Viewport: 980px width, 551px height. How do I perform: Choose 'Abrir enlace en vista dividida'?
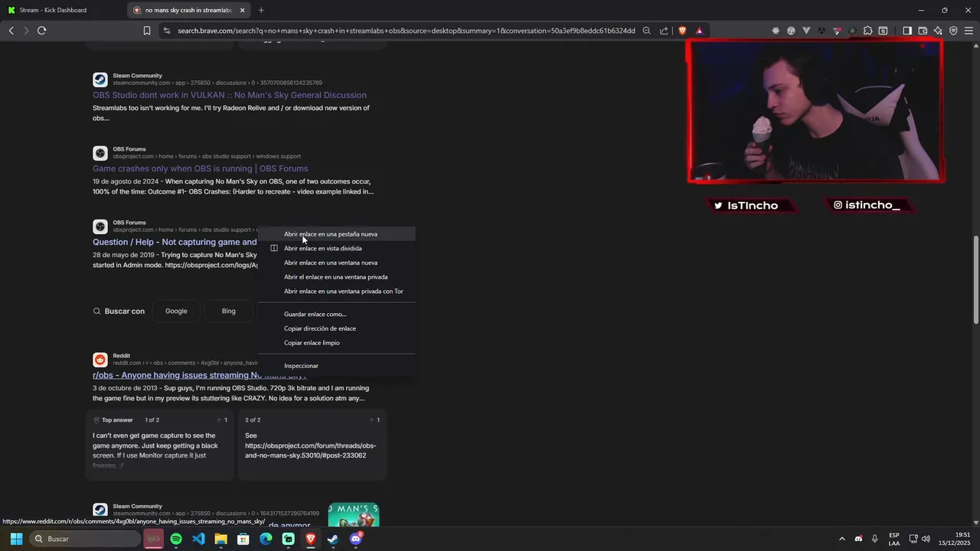point(336,248)
